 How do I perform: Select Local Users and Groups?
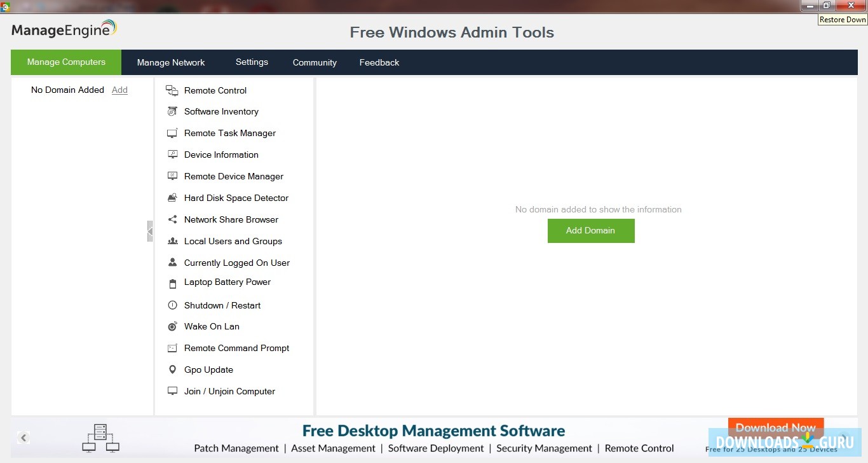click(x=233, y=241)
